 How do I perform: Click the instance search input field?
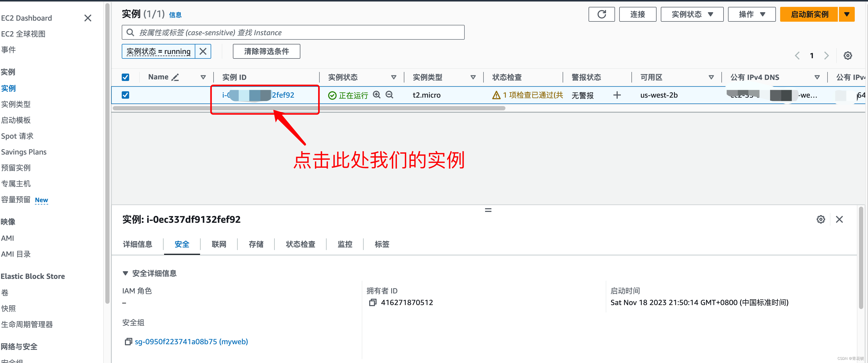[293, 32]
